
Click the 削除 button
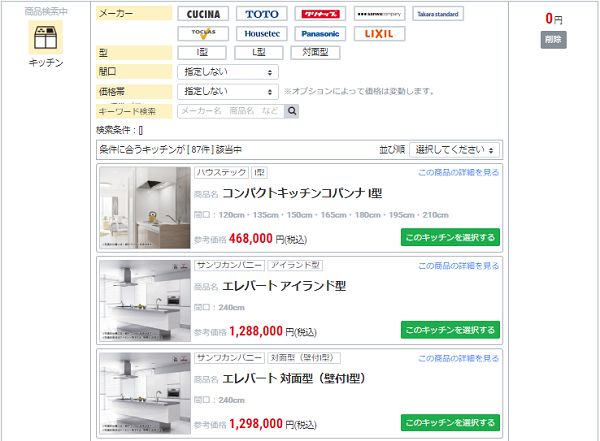pos(553,40)
